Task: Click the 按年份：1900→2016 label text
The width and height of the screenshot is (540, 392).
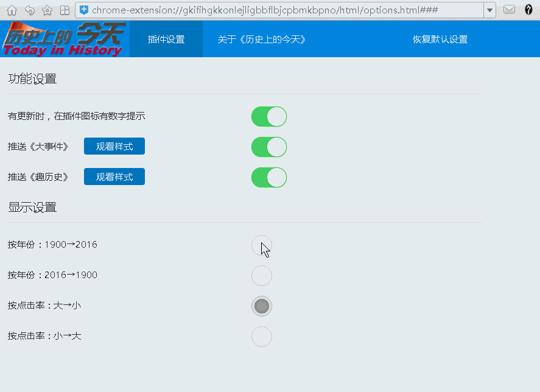Action: [52, 245]
